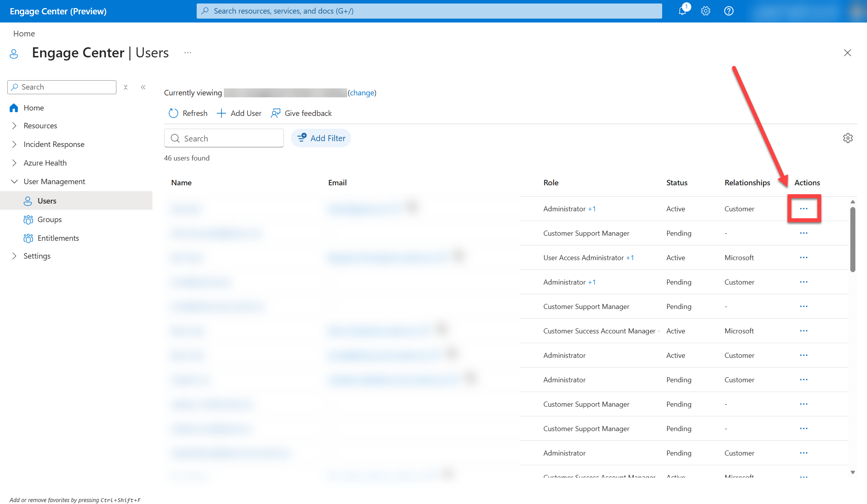
Task: Click the Home breadcrumb link
Action: pyautogui.click(x=24, y=33)
